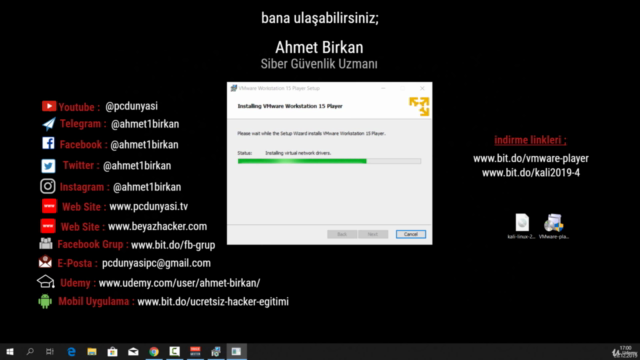Click the www.bit.do/kali2019-4 link text

coord(531,173)
